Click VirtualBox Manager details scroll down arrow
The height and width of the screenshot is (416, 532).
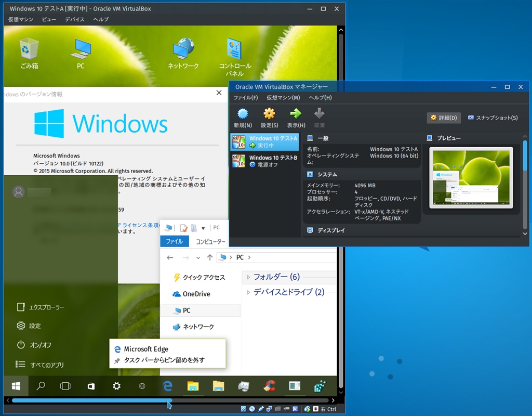[x=525, y=233]
